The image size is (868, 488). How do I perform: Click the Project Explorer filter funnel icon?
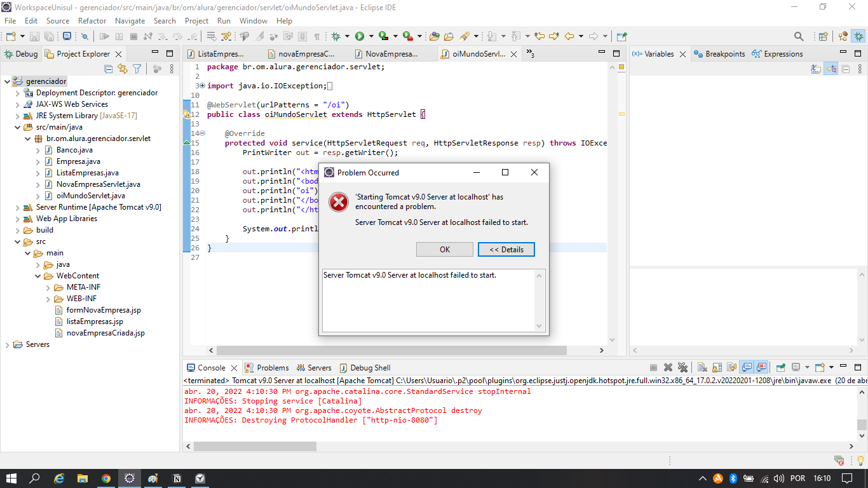pyautogui.click(x=137, y=69)
